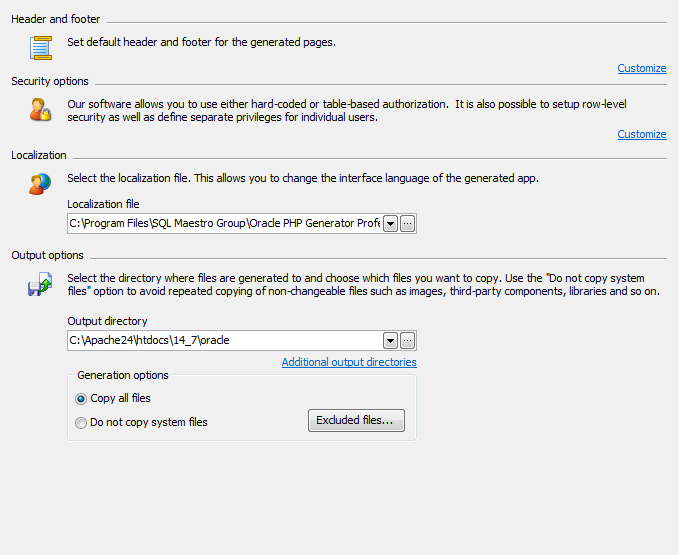Click the Output options save icon
679x555 pixels.
(x=40, y=285)
